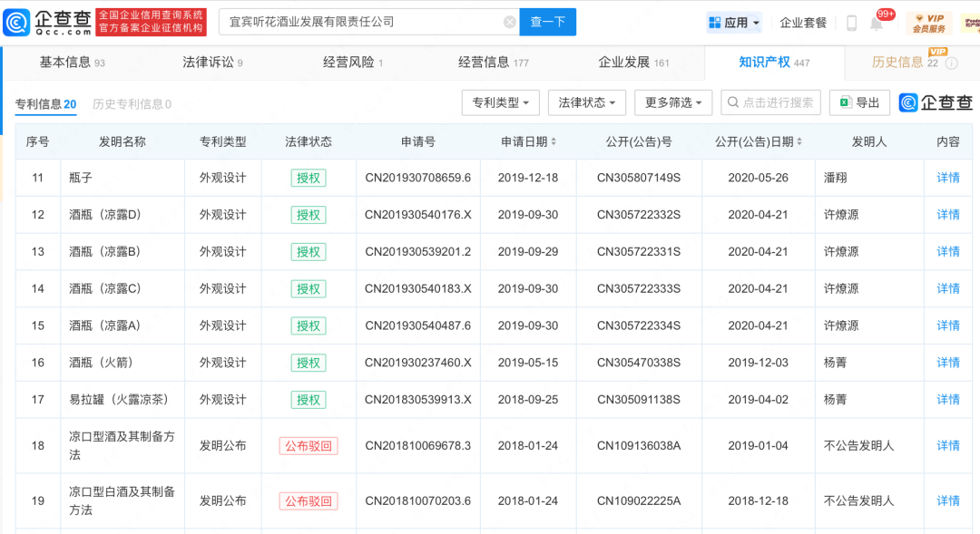Screen dimensions: 980x534
Task: Open 详情 for 酒瓶（凉露B）row
Action: tap(947, 252)
